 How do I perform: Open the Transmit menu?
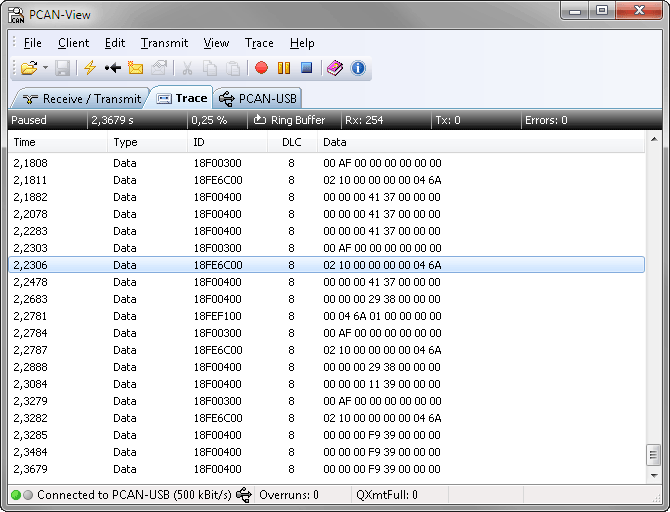click(x=164, y=43)
